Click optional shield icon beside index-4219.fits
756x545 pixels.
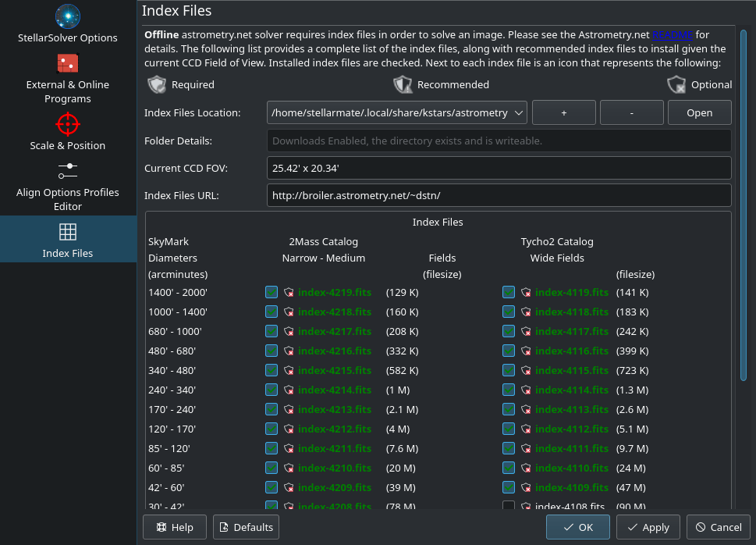point(289,293)
